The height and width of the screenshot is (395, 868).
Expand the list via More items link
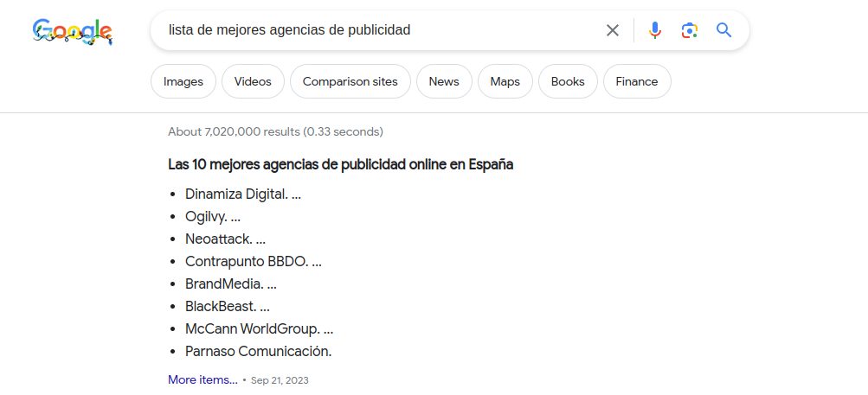point(203,379)
